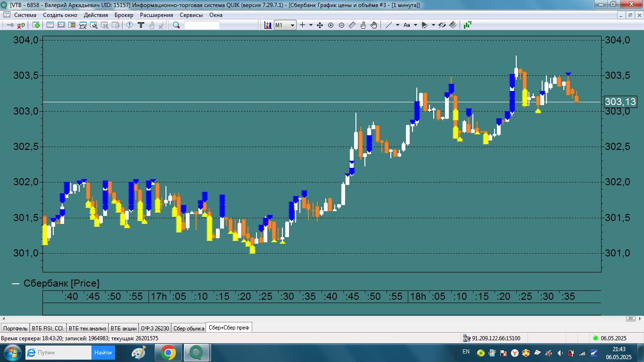
Task: Switch to the ОФЗ 26230 tab
Action: (x=155, y=328)
